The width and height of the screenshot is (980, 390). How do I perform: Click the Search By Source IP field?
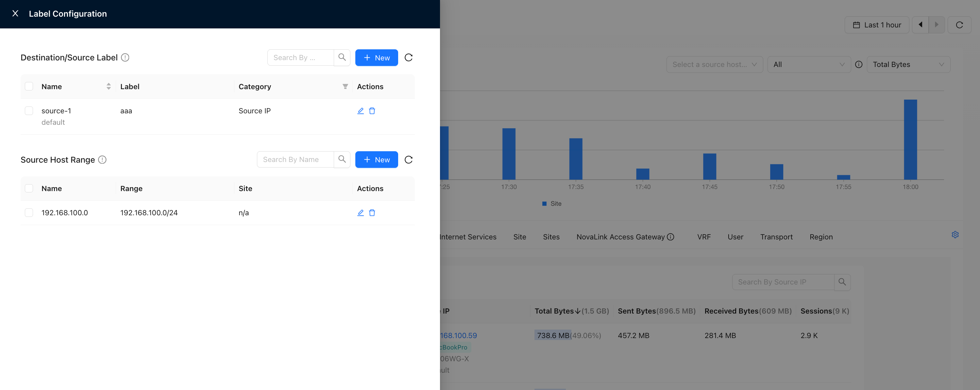[x=783, y=282]
